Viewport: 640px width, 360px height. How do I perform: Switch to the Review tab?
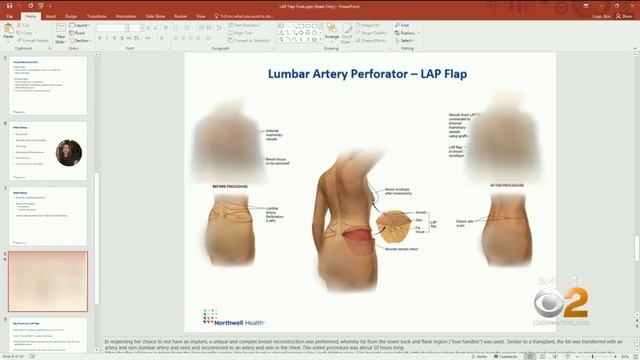(x=180, y=16)
